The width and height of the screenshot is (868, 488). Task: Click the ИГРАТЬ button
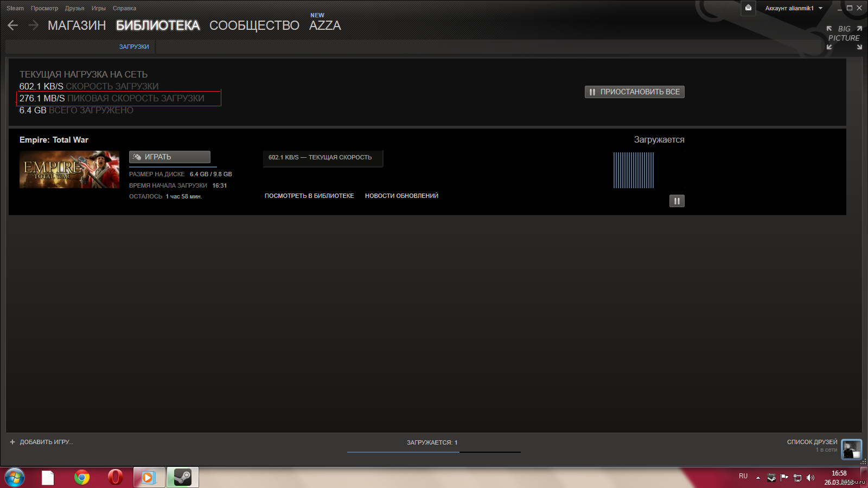[170, 157]
